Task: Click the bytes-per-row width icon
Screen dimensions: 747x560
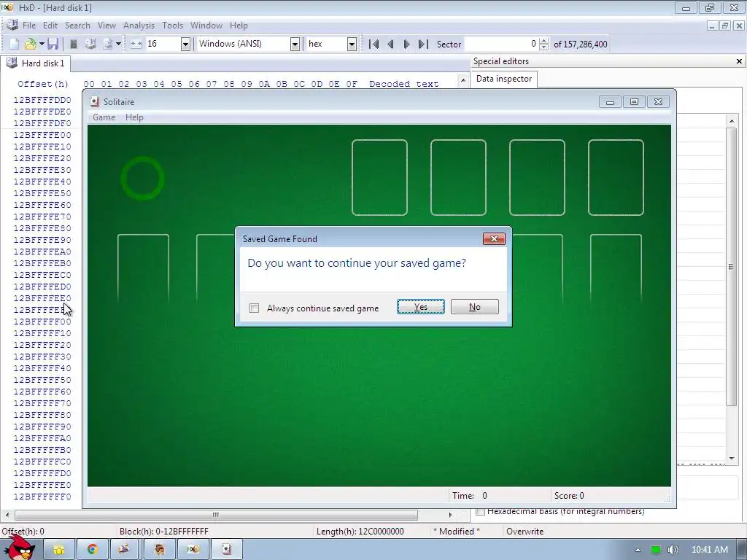Action: coord(136,44)
